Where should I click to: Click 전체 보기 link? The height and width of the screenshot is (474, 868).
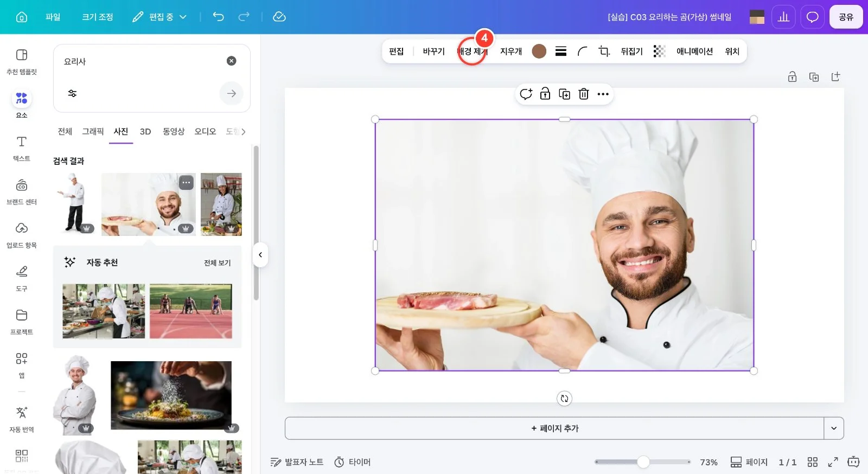pos(217,262)
